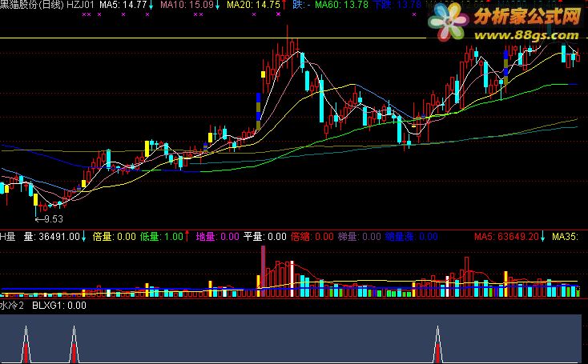Select the 水冷2 indicator name
588x364 pixels.
12,306
